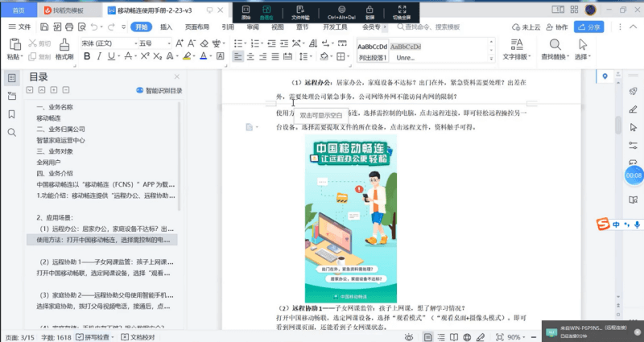Open the underline style dropdown arrow
Viewport: 644px width, 342px height.
(119, 56)
